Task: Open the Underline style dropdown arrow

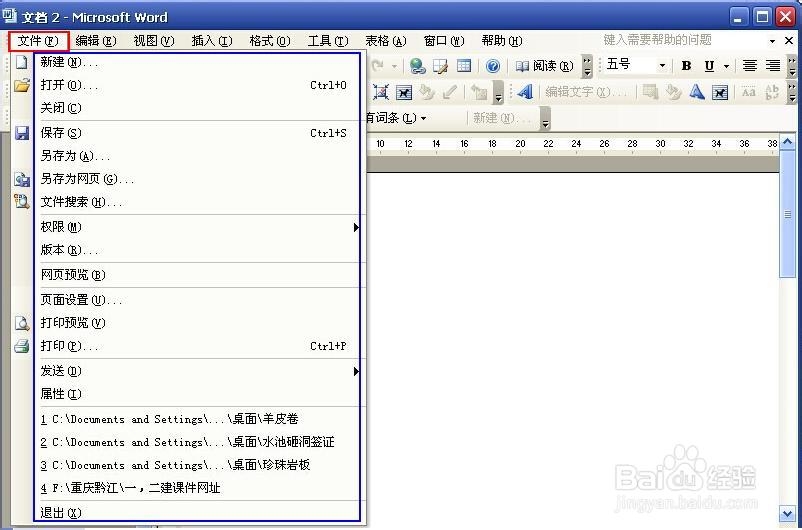Action: point(726,66)
